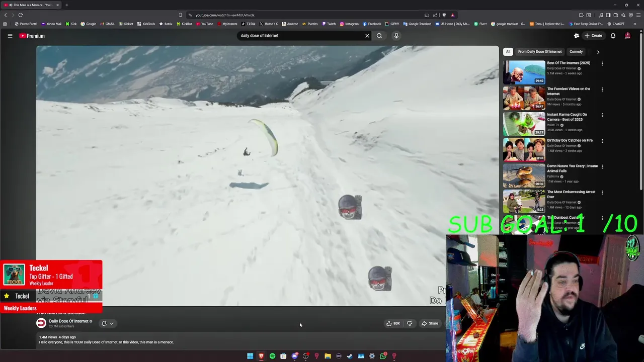Open Brave Shields lion icon in address bar
This screenshot has width=644, height=362.
[444, 15]
